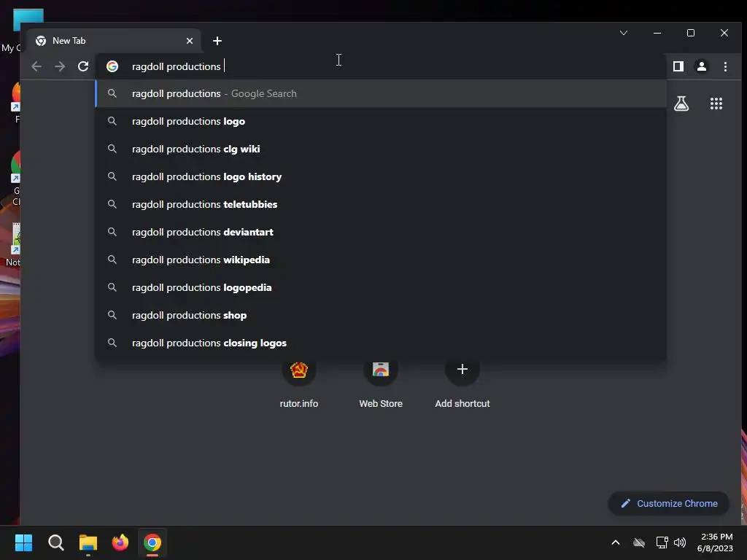Go back using the back arrow
The width and height of the screenshot is (747, 560).
pyautogui.click(x=36, y=66)
